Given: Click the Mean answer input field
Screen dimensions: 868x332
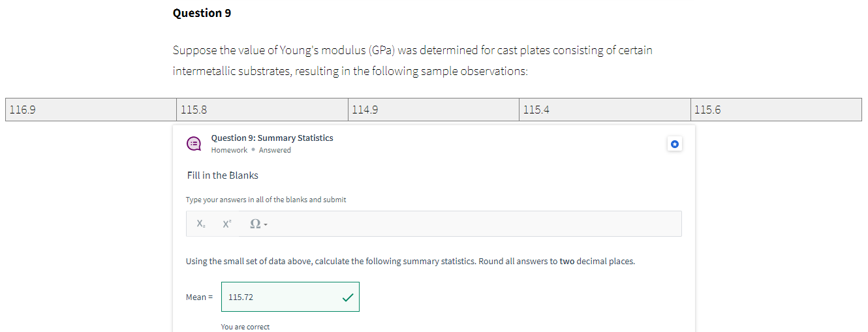Looking at the screenshot, I should [281, 297].
